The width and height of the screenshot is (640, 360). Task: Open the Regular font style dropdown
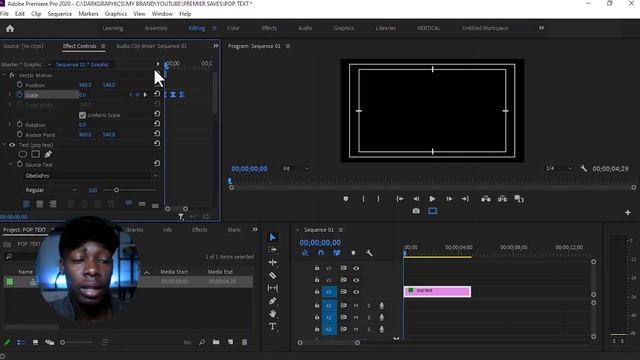[x=51, y=190]
